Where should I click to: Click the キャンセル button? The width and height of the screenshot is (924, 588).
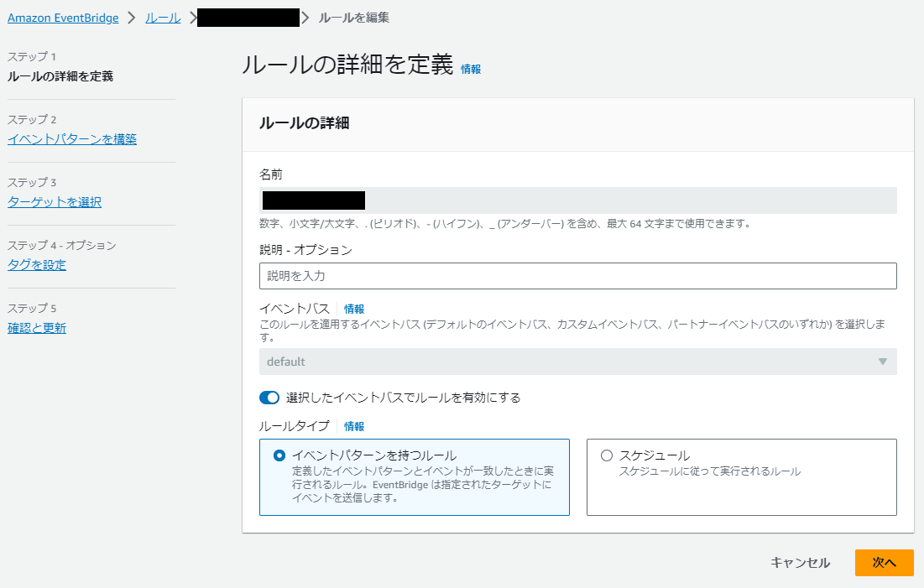801,563
